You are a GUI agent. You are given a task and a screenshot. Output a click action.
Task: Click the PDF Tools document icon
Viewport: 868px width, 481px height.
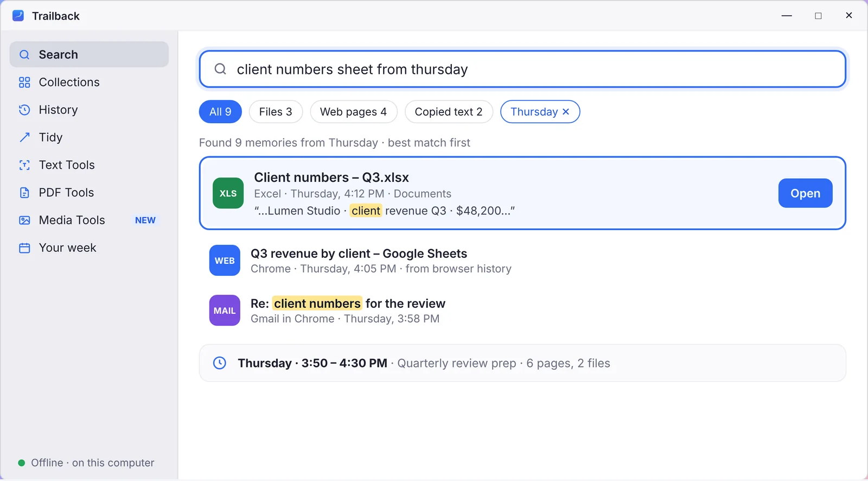coord(24,193)
